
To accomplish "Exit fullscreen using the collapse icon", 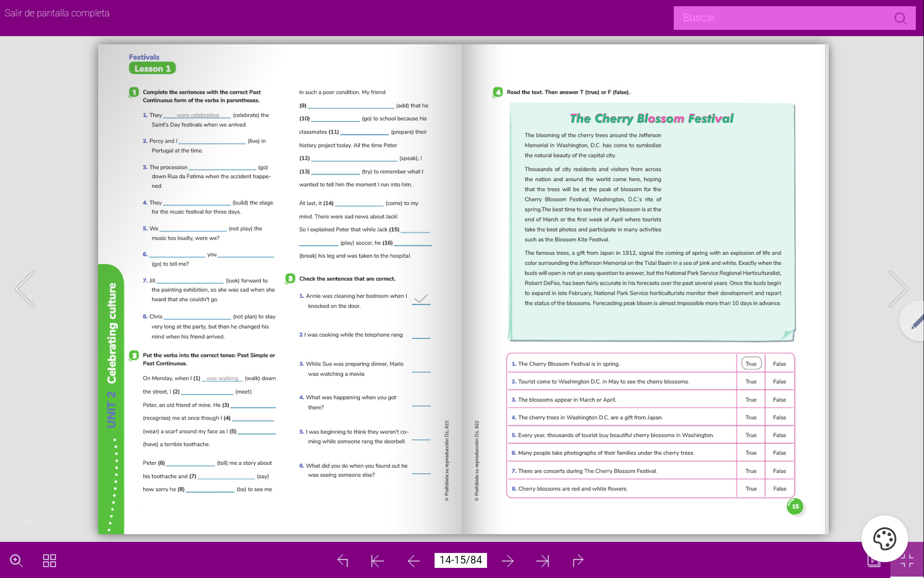I will click(907, 561).
